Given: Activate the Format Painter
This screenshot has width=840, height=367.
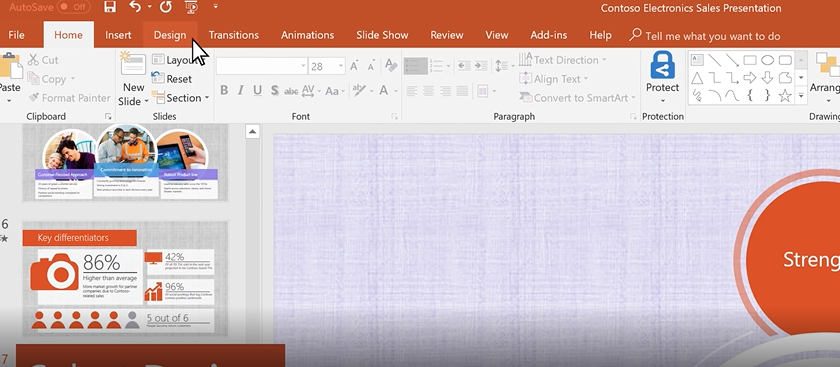Looking at the screenshot, I should [69, 98].
